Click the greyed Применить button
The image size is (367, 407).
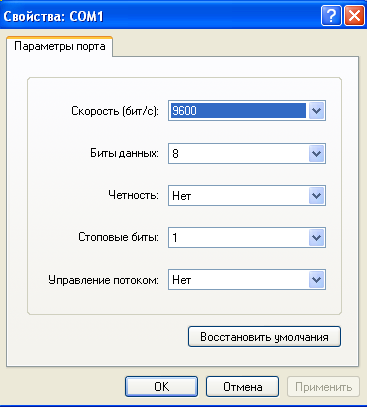pos(323,387)
